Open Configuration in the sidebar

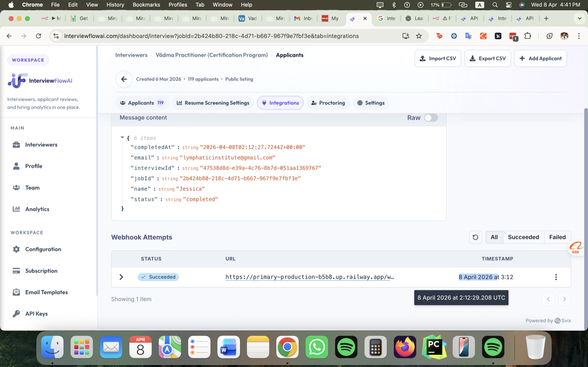coord(43,249)
